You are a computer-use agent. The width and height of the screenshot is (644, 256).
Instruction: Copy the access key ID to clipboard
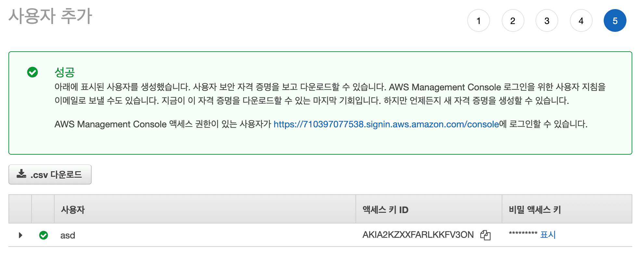485,235
